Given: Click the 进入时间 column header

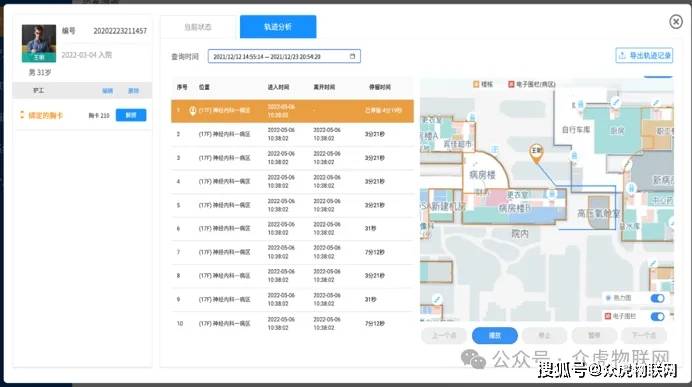Looking at the screenshot, I should pos(278,87).
